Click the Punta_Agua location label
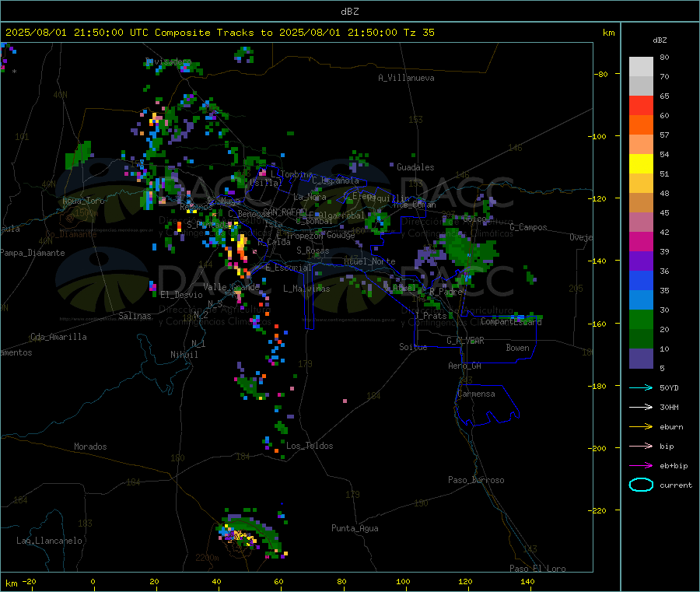 point(355,528)
